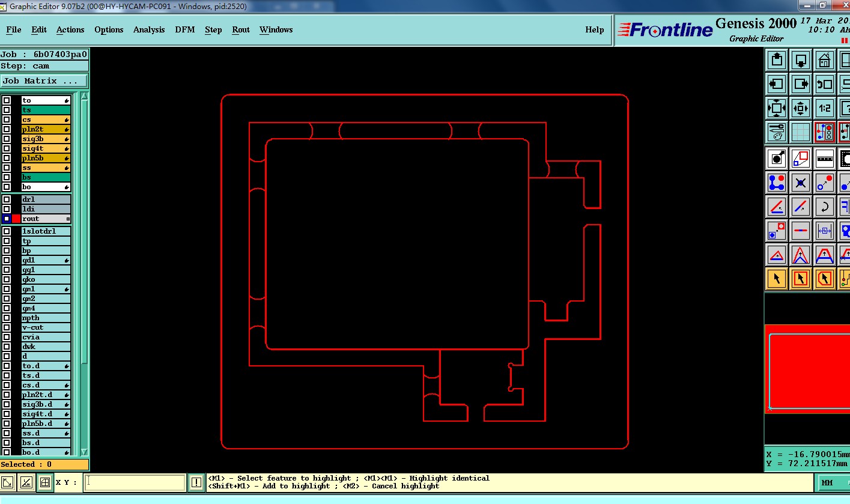Click the black circle with arrow icon

(777, 159)
